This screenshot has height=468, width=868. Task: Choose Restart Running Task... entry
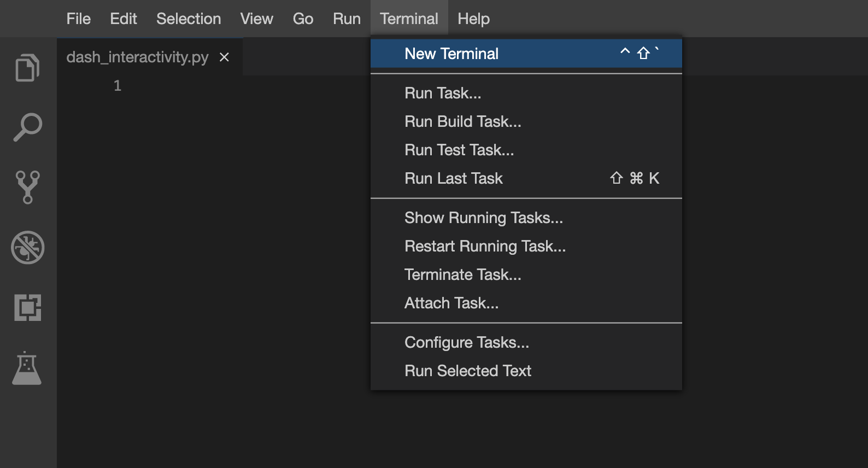coord(485,246)
